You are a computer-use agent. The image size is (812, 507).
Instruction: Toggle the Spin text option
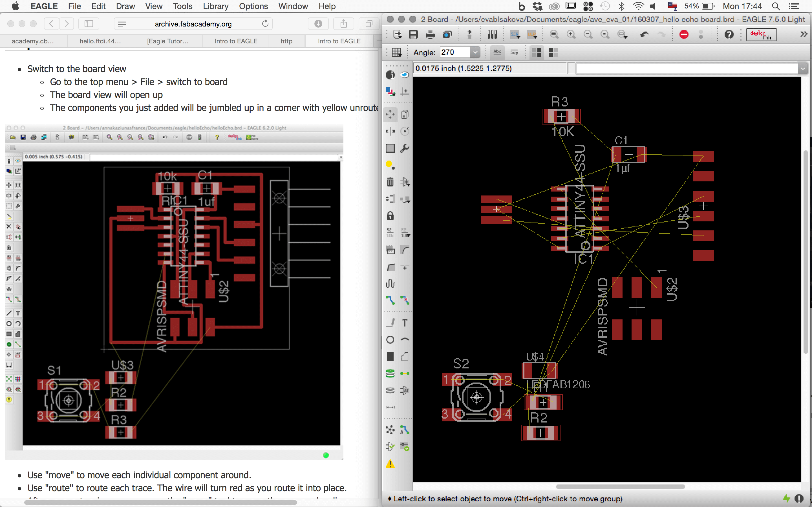514,52
